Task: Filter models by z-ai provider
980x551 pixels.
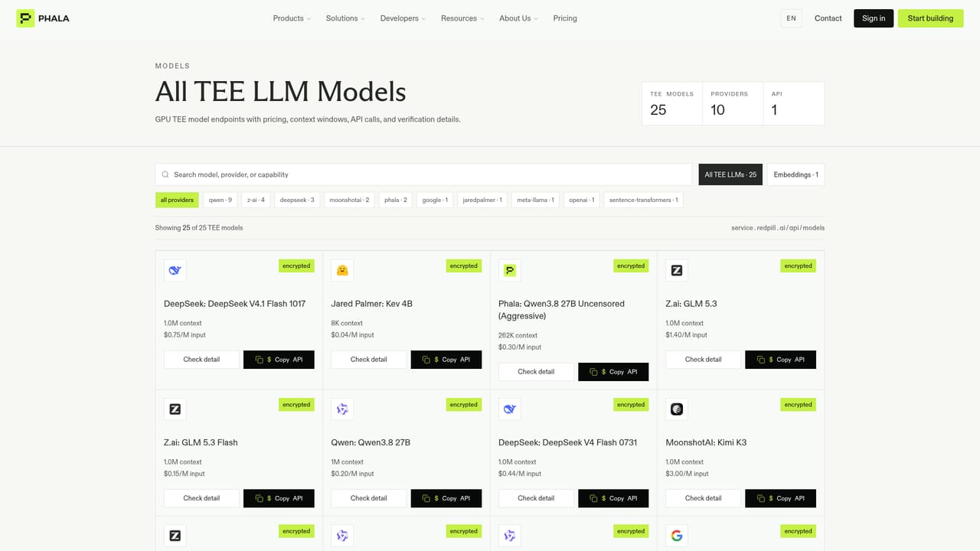Action: point(256,201)
